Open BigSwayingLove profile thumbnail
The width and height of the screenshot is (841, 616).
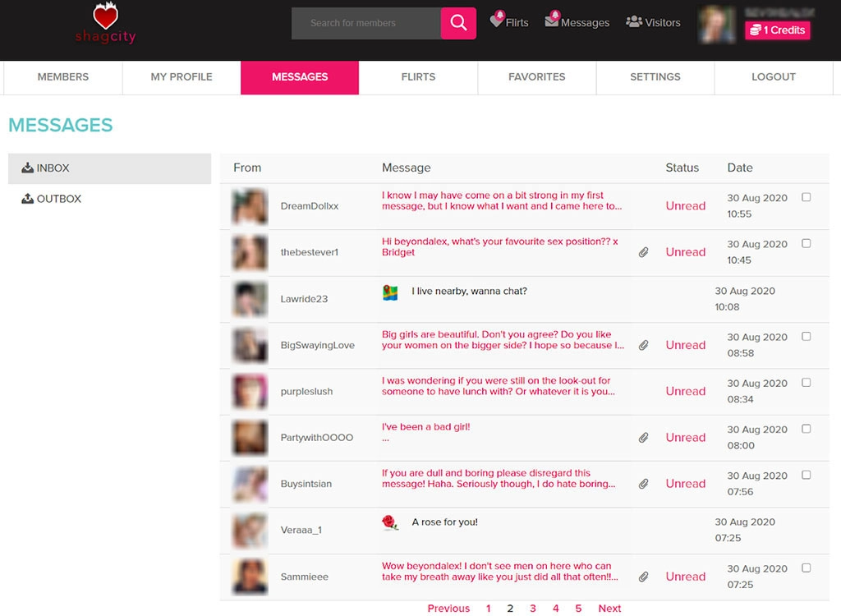(x=250, y=345)
